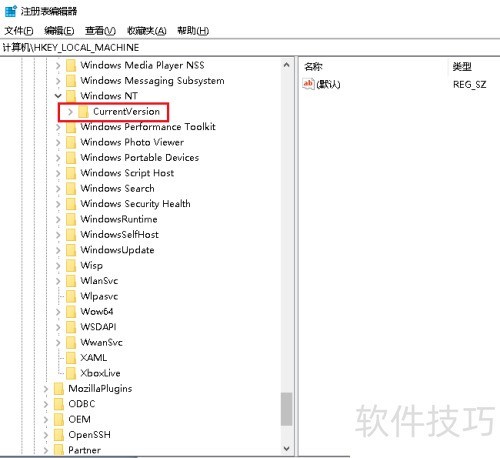Select the WindowsSelfHost key

point(119,235)
